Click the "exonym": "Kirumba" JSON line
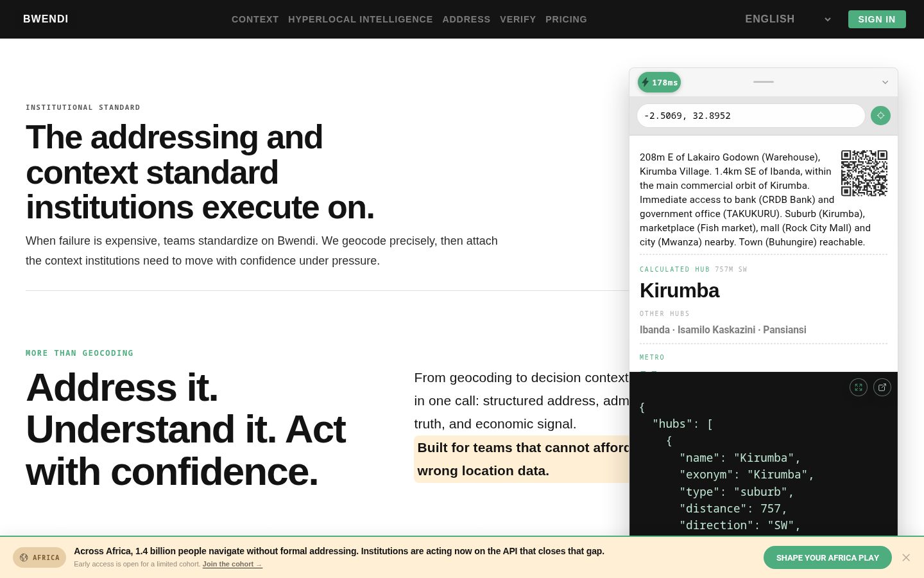Screen dimensions: 924x578 click(747, 475)
